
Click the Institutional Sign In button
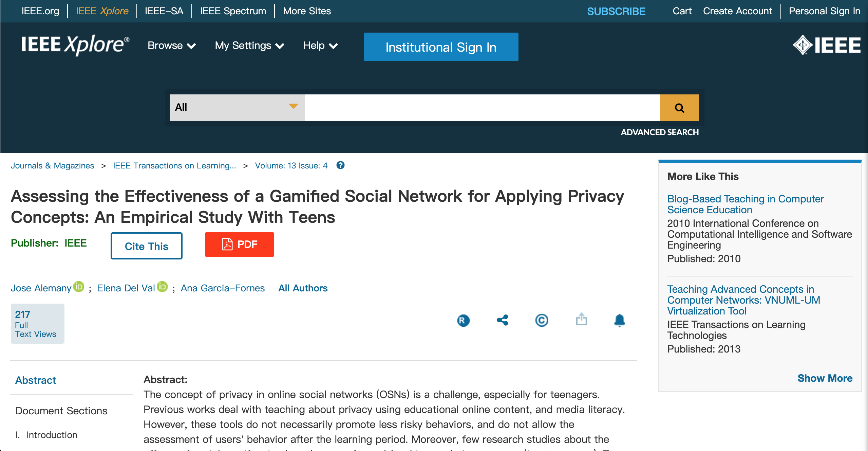(x=441, y=47)
